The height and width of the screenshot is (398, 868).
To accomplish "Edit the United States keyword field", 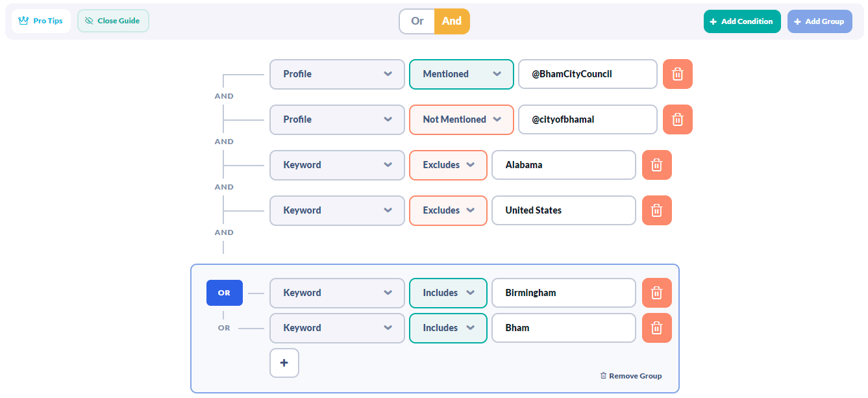I will (x=564, y=210).
